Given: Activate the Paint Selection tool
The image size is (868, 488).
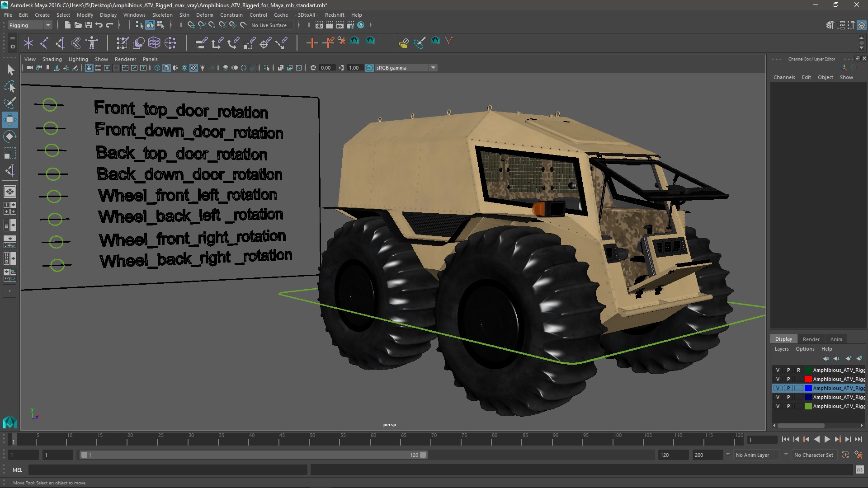Looking at the screenshot, I should (9, 103).
